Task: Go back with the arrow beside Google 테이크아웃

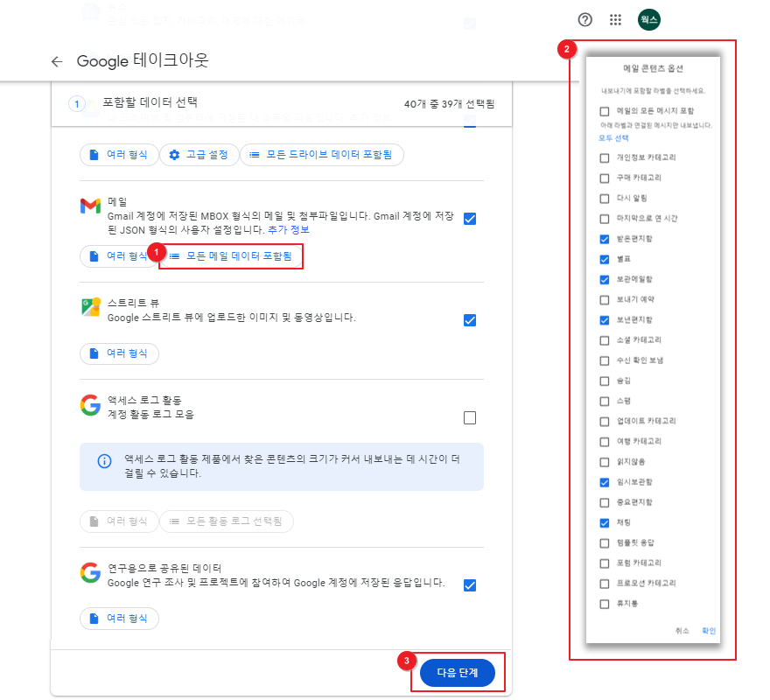Action: click(x=57, y=61)
